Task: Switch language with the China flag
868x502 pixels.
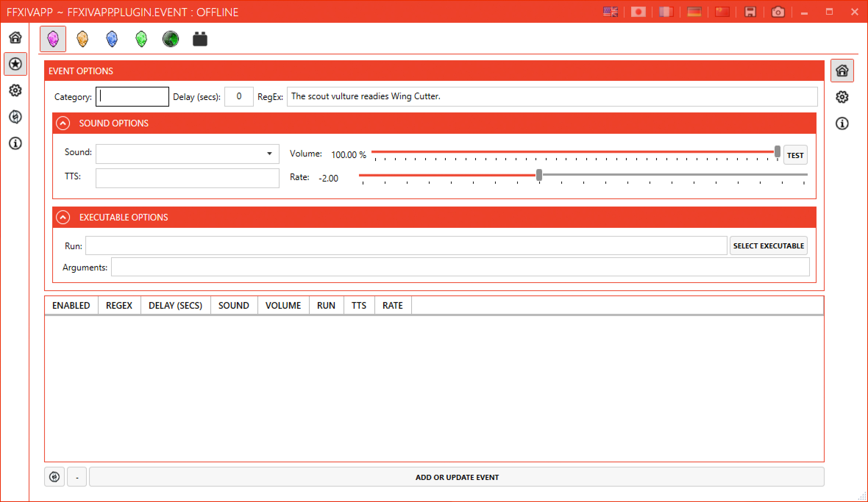Action: [x=722, y=12]
